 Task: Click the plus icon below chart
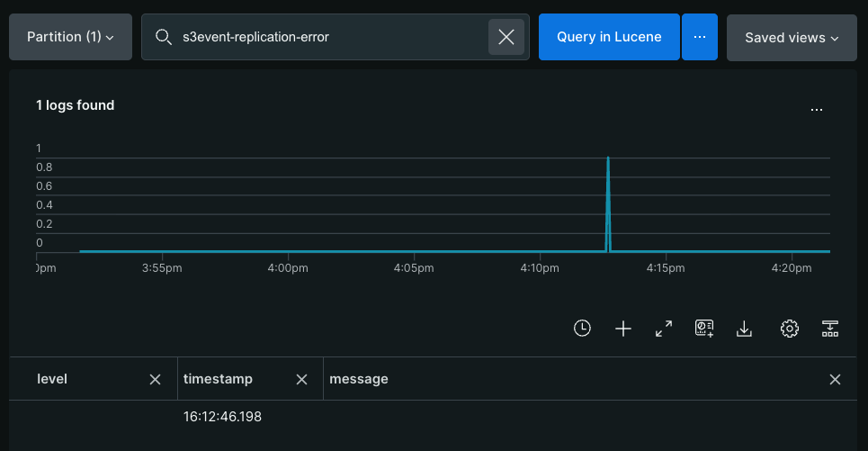pyautogui.click(x=623, y=329)
